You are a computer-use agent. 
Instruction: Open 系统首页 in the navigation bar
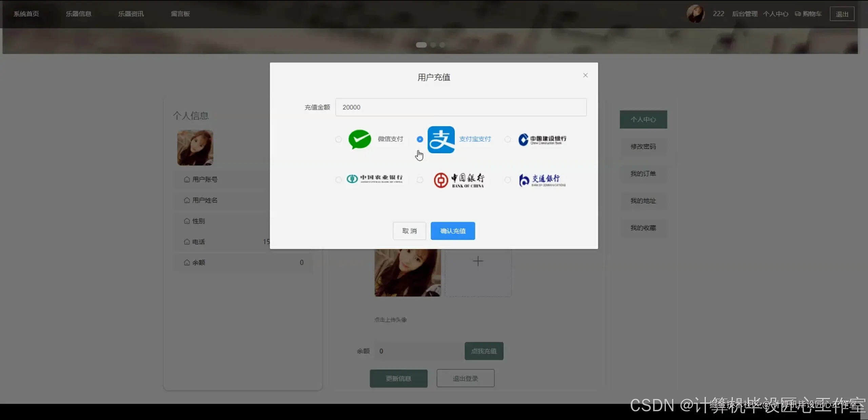[26, 14]
